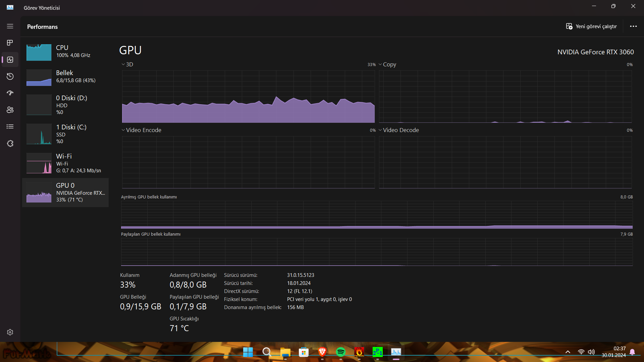
Task: Select the Bellek memory item
Action: click(65, 77)
